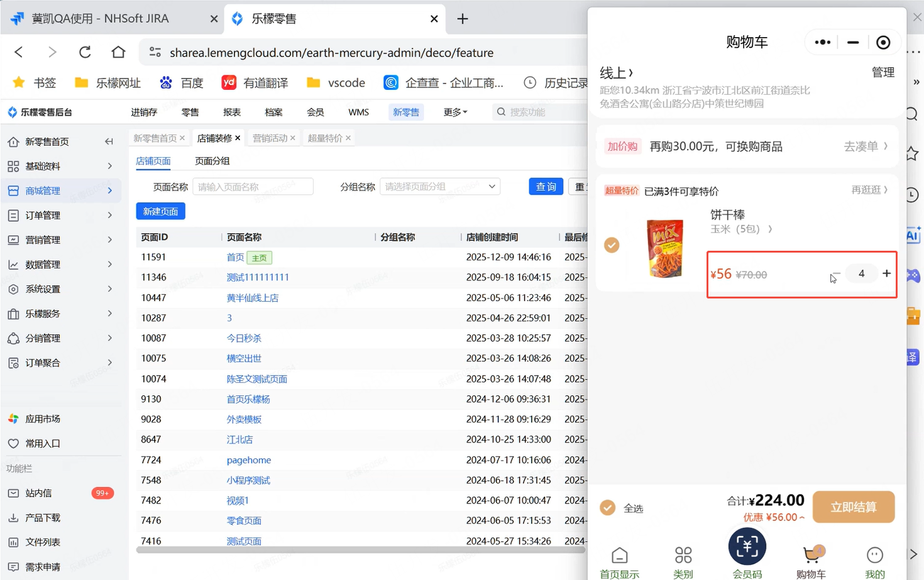Go back with browser back arrow
This screenshot has height=580, width=924.
coord(19,52)
